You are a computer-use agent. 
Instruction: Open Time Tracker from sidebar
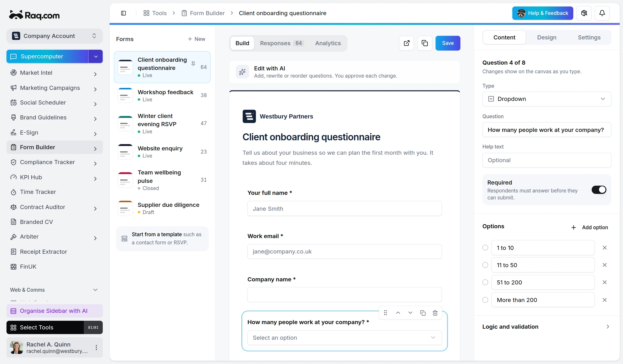point(54,192)
